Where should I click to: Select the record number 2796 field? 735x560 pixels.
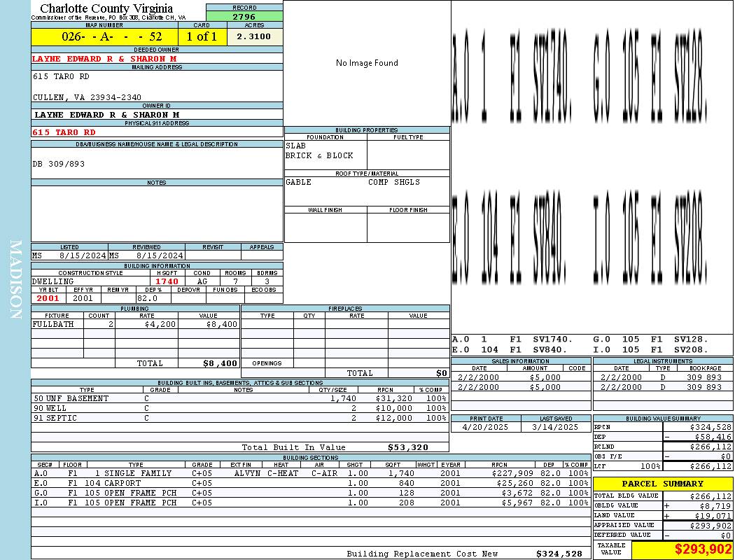click(244, 16)
